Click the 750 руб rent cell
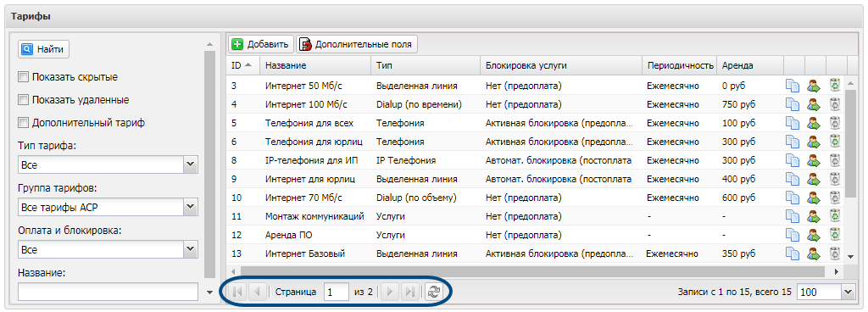Screen dimensions: 868x312 (x=750, y=104)
